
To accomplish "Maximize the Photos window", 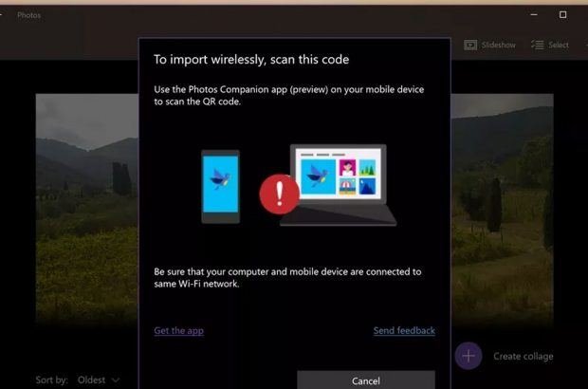I will coord(562,15).
